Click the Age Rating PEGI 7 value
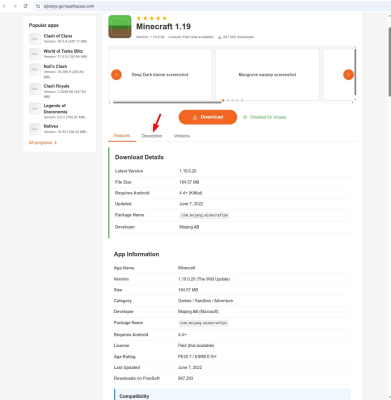 click(x=197, y=357)
